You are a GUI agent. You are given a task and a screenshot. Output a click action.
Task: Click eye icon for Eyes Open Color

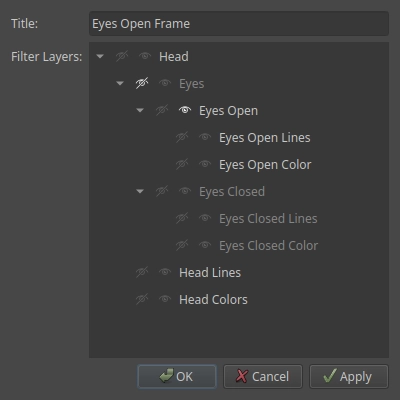205,164
